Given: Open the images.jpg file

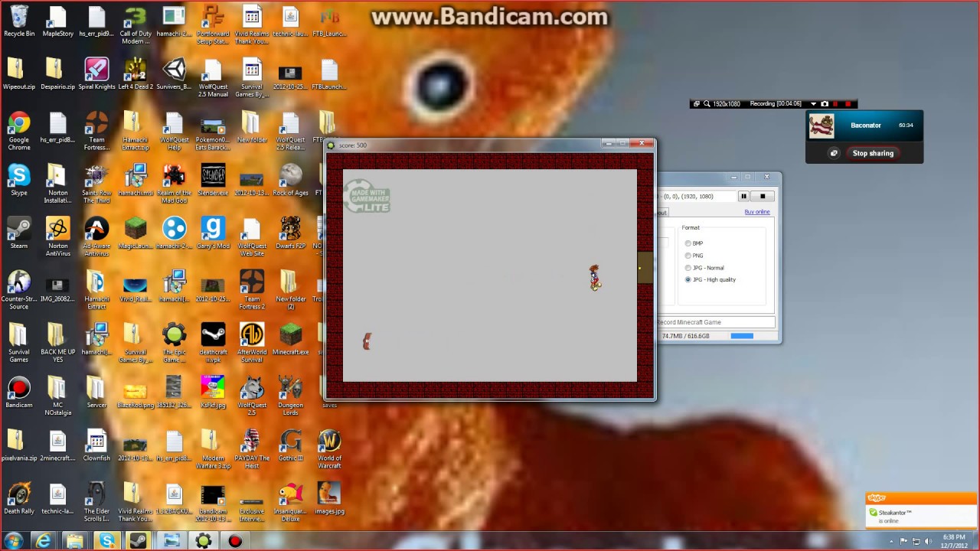Looking at the screenshot, I should click(x=329, y=499).
